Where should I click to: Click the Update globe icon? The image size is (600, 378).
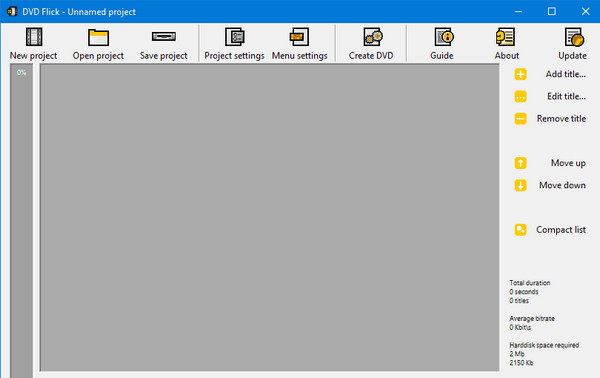point(574,37)
